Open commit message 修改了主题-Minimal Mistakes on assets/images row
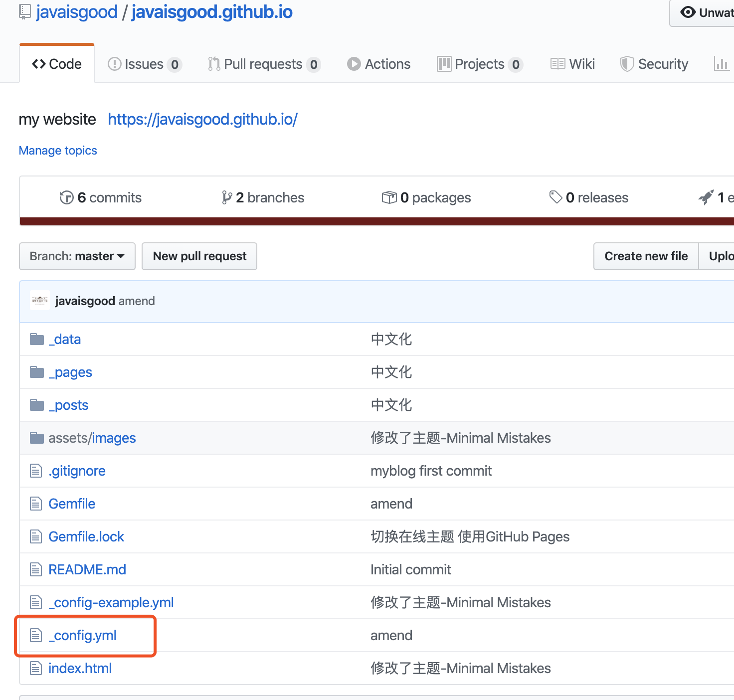This screenshot has width=734, height=700. coord(461,438)
